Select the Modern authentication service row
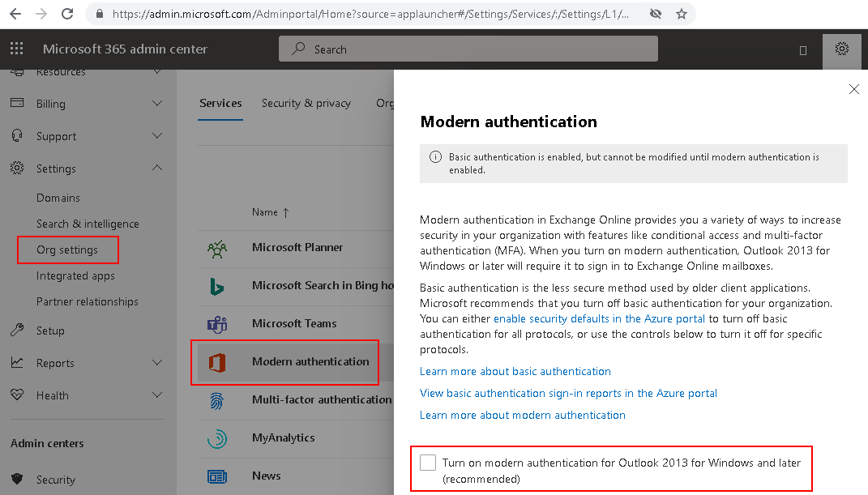This screenshot has height=495, width=868. (296, 362)
